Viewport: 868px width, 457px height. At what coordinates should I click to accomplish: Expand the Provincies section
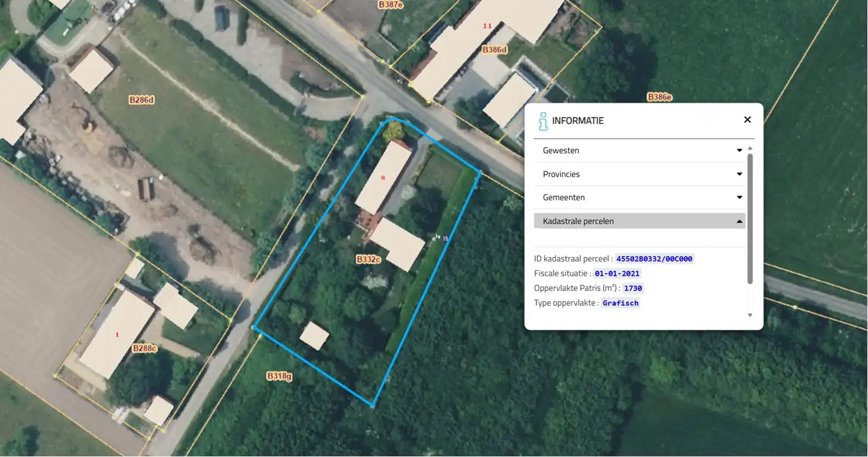tap(640, 174)
